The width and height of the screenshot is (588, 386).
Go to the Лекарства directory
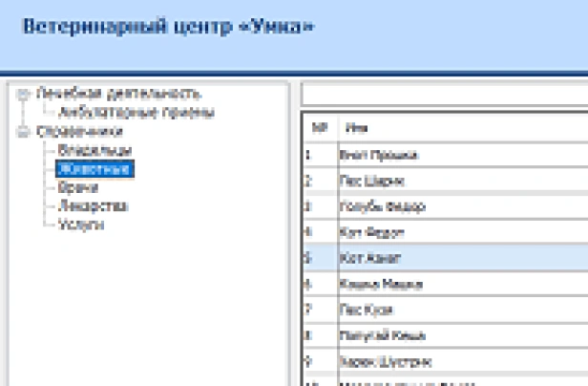point(93,206)
